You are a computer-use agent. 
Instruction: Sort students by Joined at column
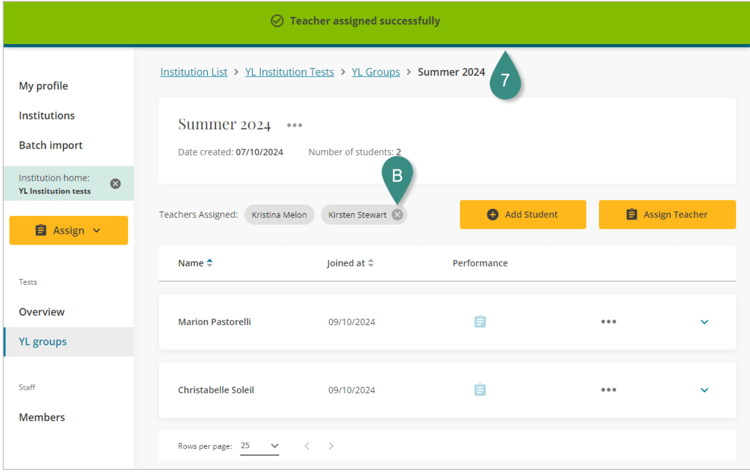tap(350, 263)
